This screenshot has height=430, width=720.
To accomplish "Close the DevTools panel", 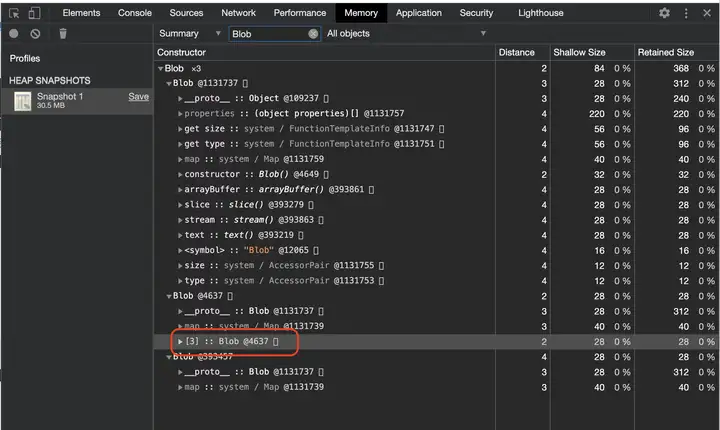I will (707, 13).
